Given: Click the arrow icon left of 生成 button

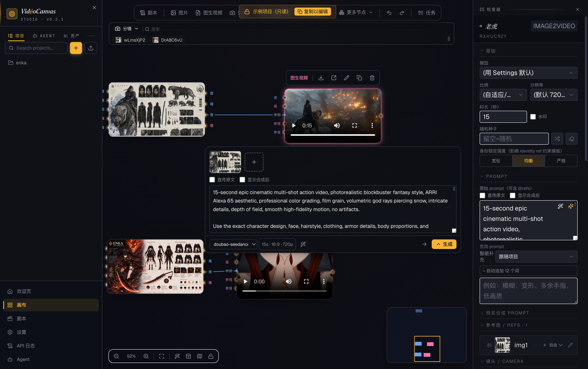Looking at the screenshot, I should (x=424, y=244).
